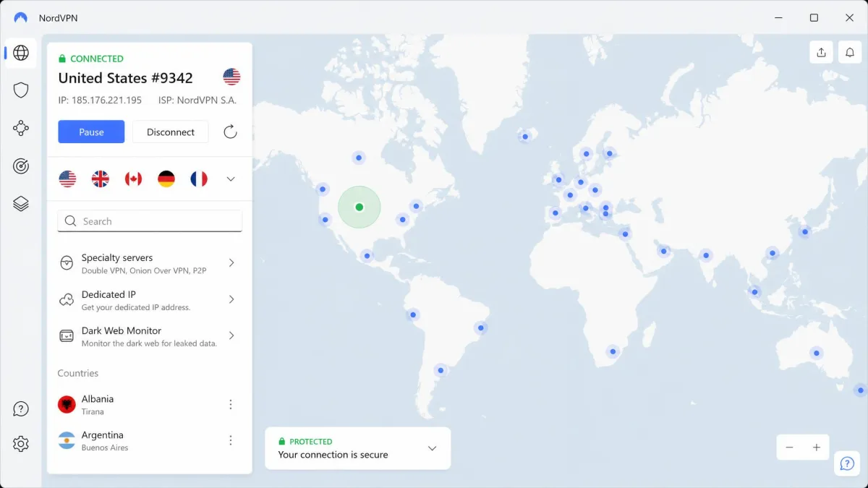Quick connect to Germany flag
This screenshot has height=488, width=868.
pos(166,179)
